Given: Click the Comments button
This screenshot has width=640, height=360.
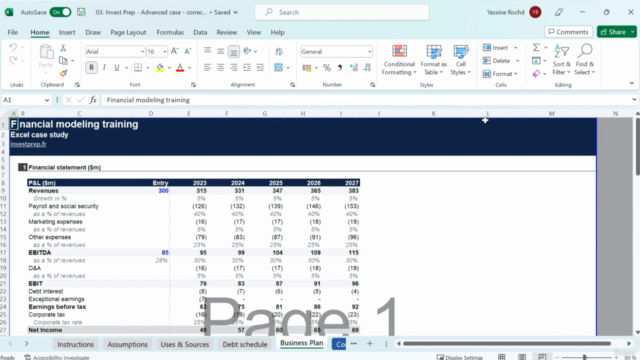Looking at the screenshot, I should click(568, 32).
